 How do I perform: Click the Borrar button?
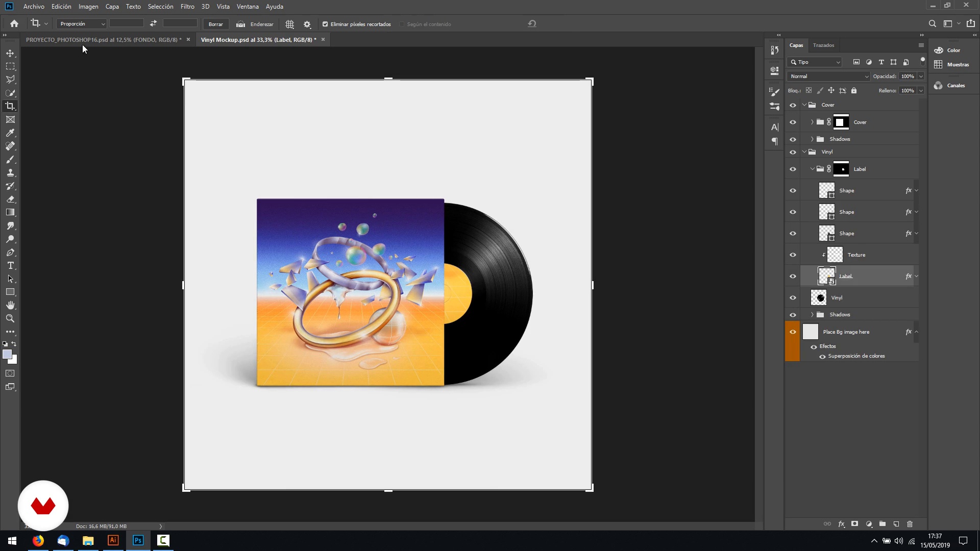coord(215,24)
